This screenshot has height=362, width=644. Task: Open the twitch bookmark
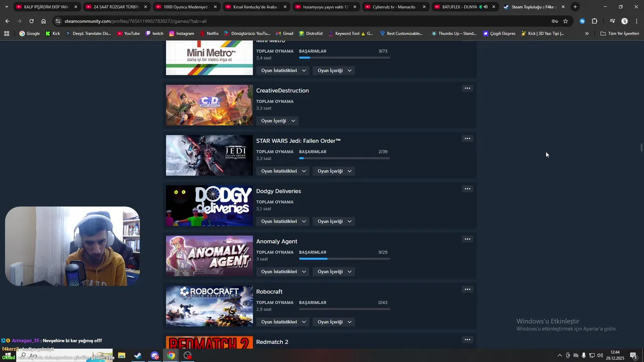pos(154,34)
